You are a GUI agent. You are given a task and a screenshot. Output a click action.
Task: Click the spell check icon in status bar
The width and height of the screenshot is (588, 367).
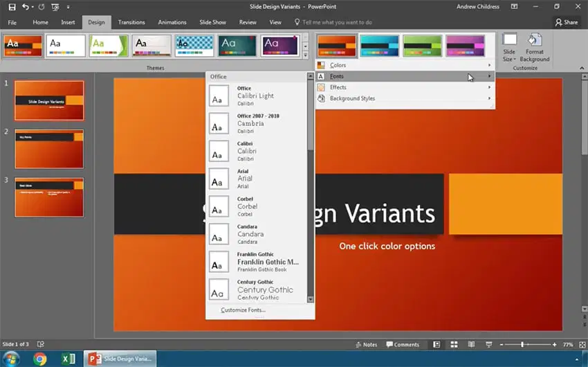[x=41, y=344]
